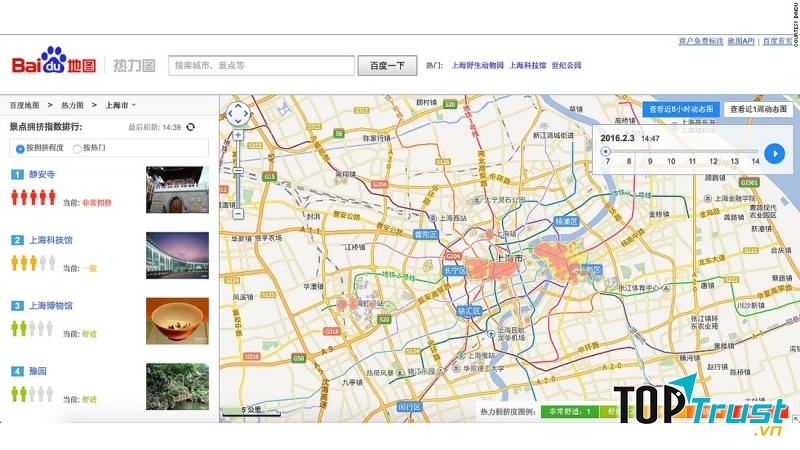
Task: Click the 杨浦区 district label on map
Action: tap(566, 222)
